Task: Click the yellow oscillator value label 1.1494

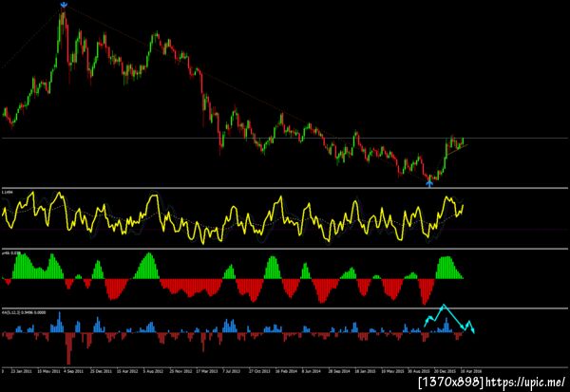Action: 8,192
